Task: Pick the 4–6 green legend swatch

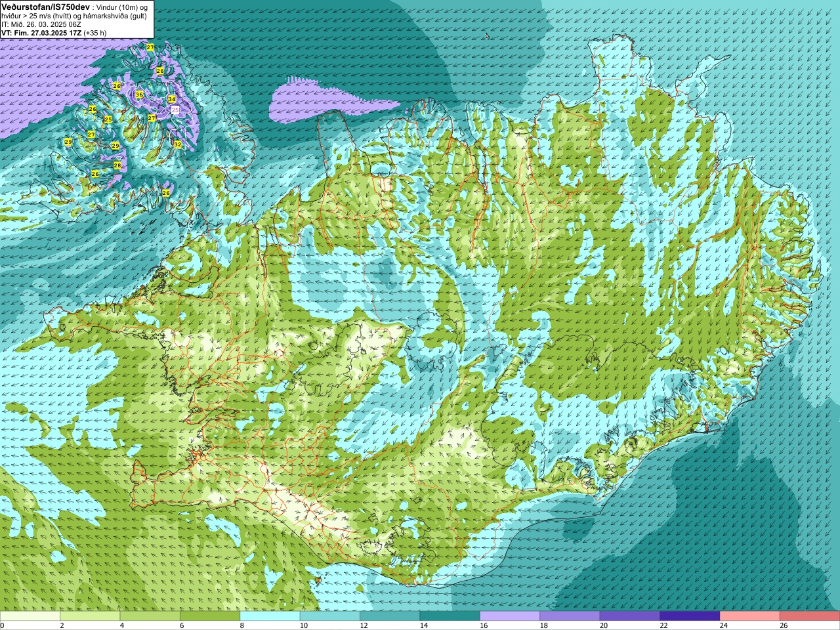Action: coord(150,616)
